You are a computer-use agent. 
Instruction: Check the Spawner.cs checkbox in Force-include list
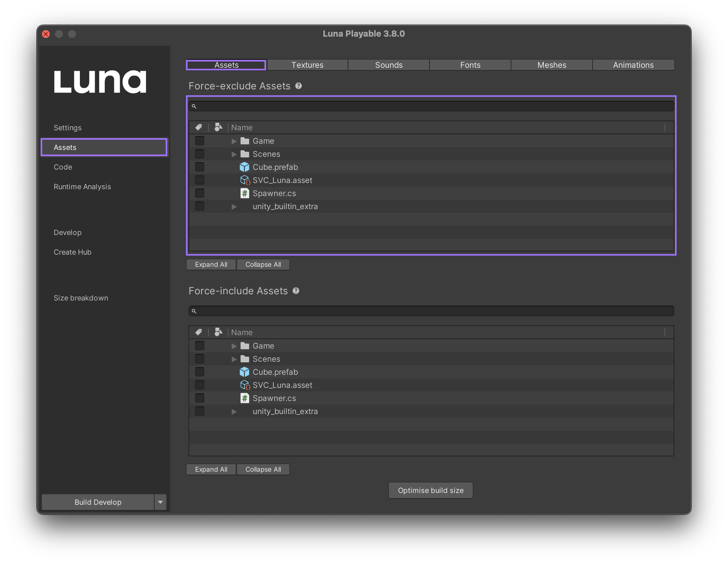[x=200, y=398]
